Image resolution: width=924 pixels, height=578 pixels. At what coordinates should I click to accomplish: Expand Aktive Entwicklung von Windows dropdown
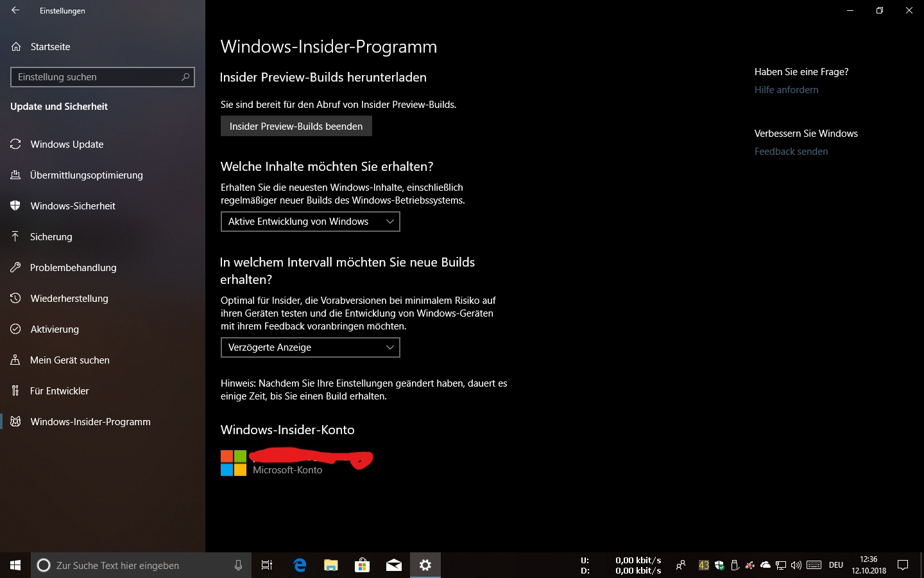[x=311, y=222]
